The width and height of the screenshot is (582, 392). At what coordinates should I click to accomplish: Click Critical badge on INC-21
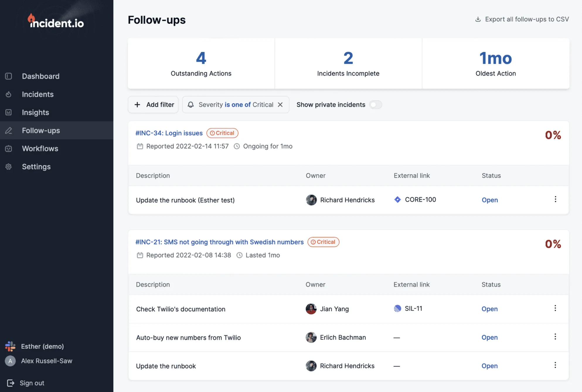324,242
